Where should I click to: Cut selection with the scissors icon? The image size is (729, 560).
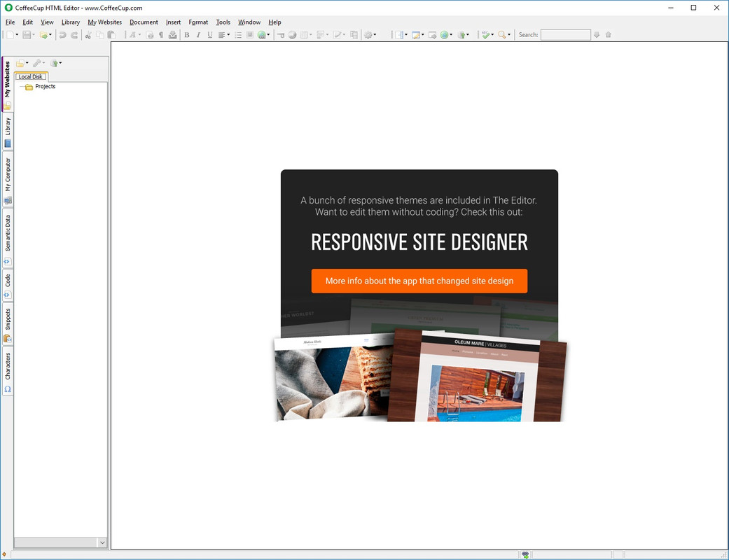coord(88,35)
